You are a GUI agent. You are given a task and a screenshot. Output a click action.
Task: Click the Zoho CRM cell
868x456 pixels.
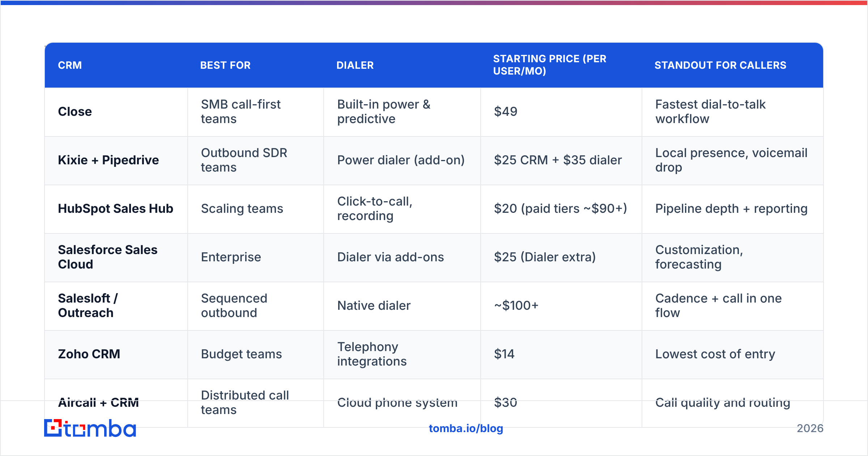(116, 354)
